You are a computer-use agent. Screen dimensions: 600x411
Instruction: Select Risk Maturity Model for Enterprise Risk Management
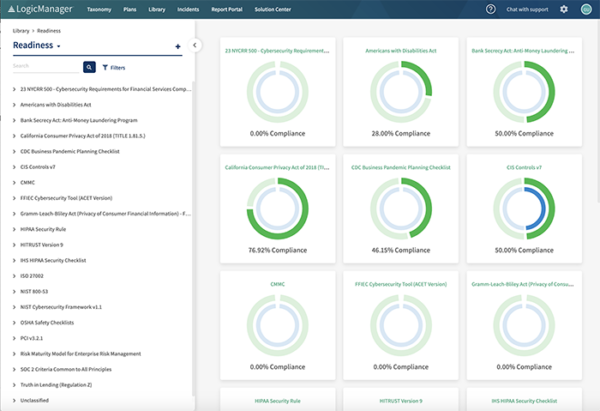pyautogui.click(x=81, y=354)
